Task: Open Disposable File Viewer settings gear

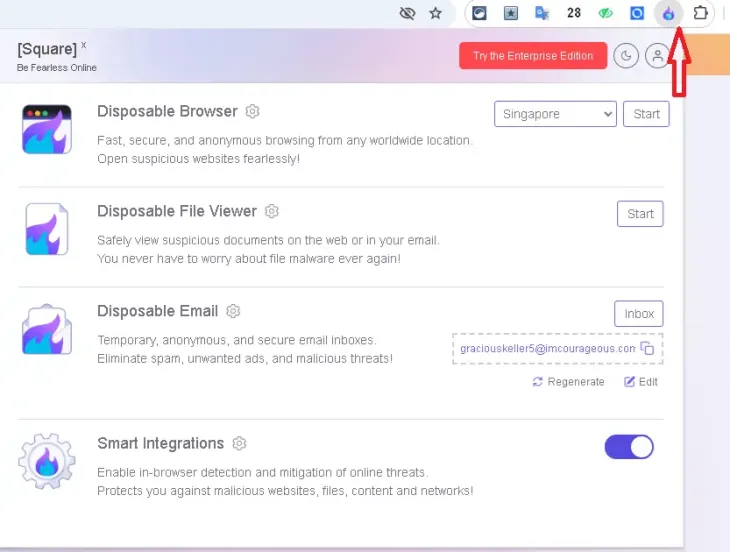Action: [x=272, y=212]
